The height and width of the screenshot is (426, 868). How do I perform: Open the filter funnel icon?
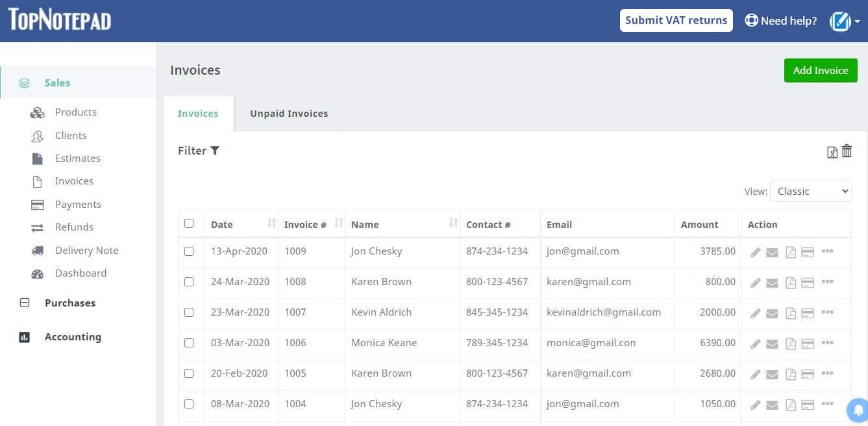tap(215, 151)
